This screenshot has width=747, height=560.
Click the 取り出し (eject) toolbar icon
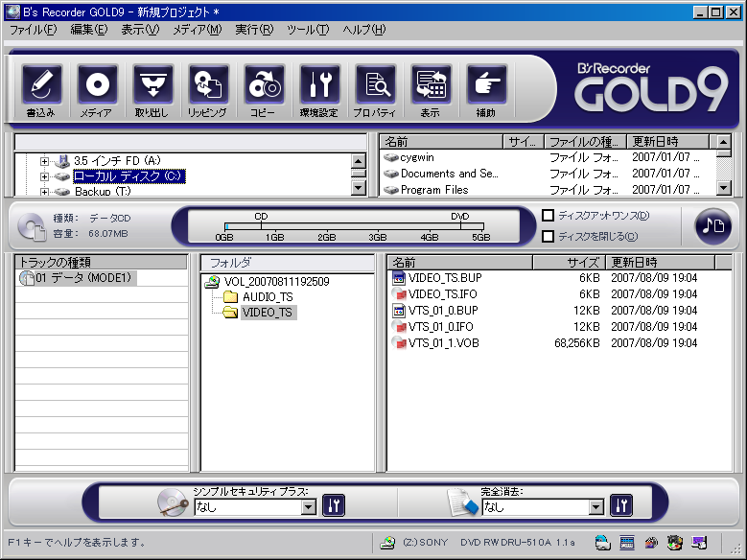[152, 84]
